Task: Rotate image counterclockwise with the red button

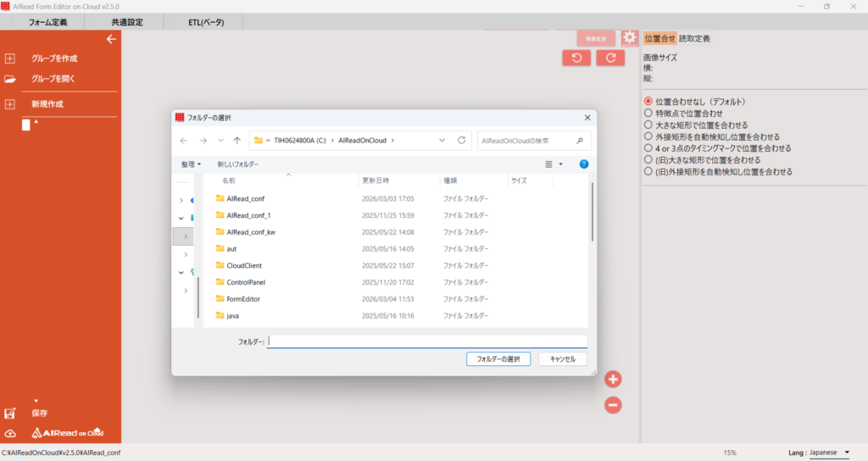Action: [x=576, y=58]
